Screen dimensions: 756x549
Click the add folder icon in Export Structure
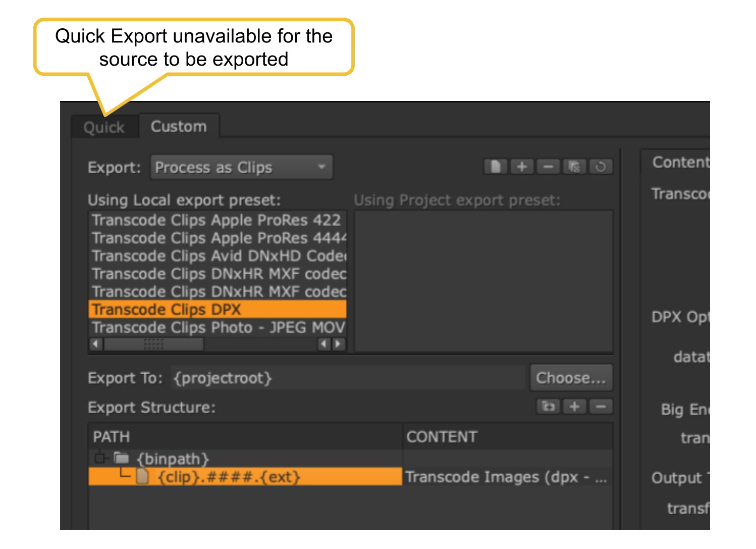pyautogui.click(x=548, y=407)
